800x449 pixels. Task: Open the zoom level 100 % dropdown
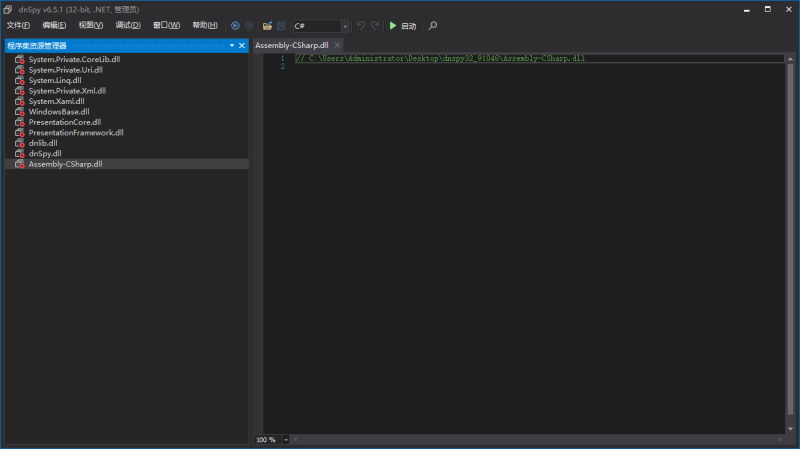[286, 440]
